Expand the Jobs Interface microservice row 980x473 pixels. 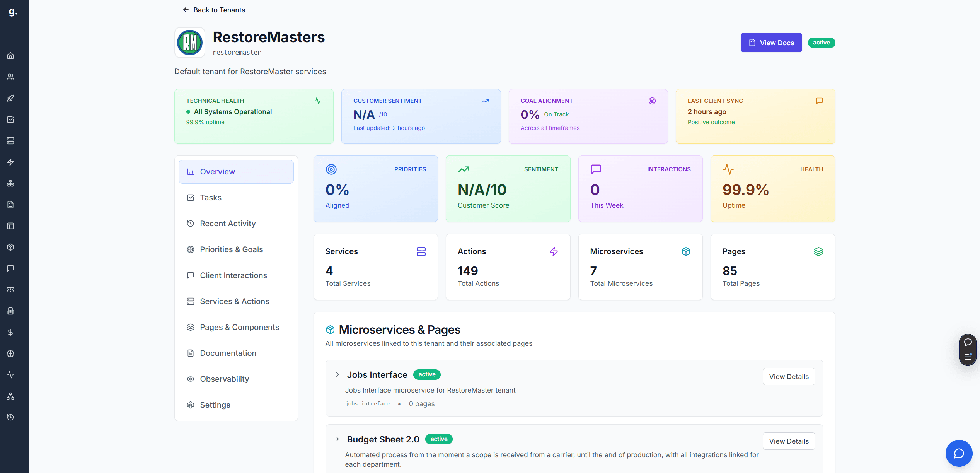pos(337,374)
